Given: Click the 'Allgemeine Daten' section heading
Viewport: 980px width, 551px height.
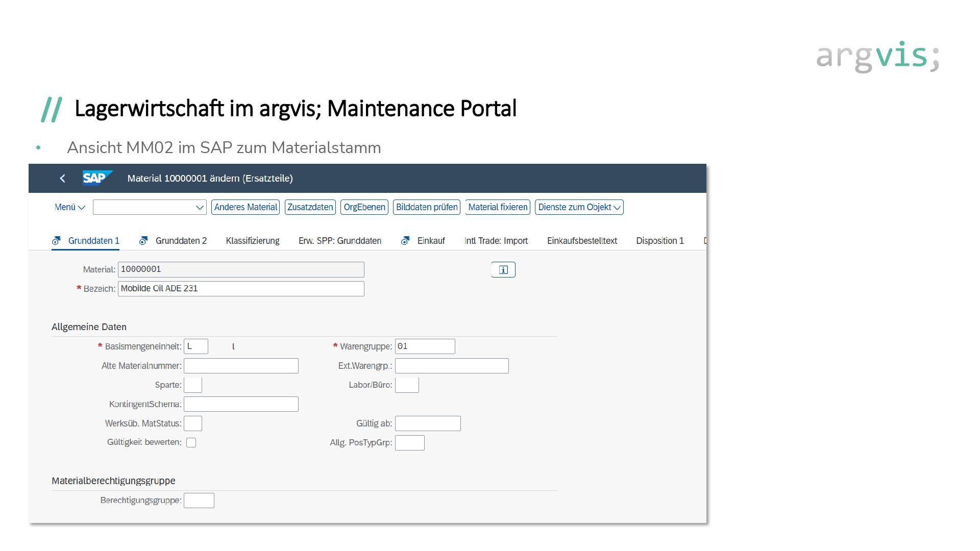Looking at the screenshot, I should point(89,327).
